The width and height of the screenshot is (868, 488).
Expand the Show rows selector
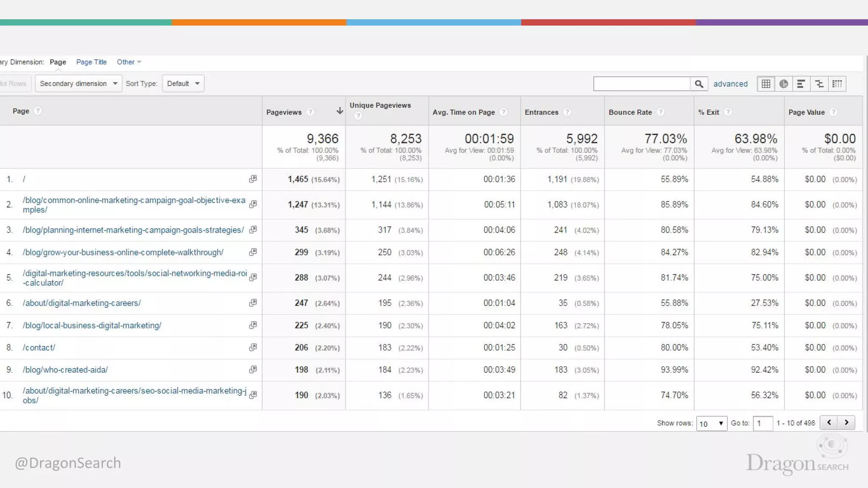point(711,423)
